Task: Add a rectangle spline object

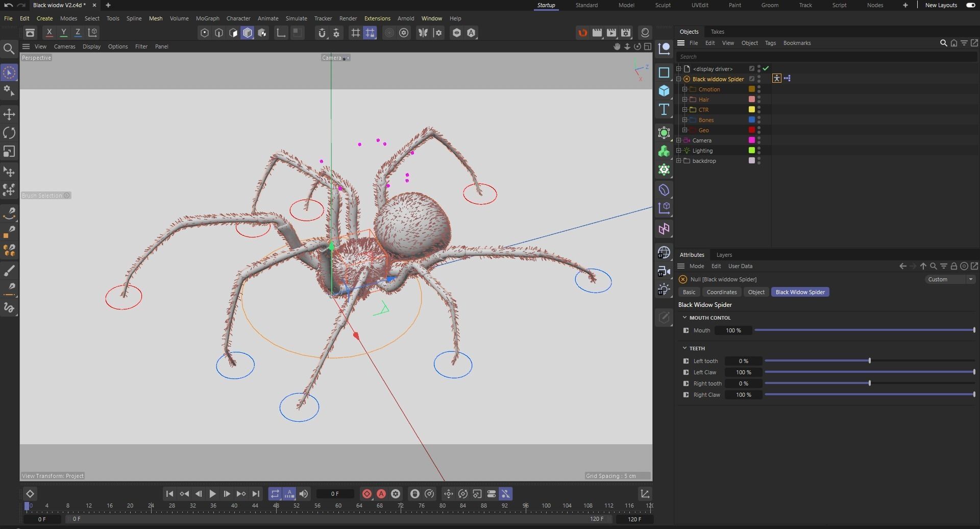Action: coord(664,73)
